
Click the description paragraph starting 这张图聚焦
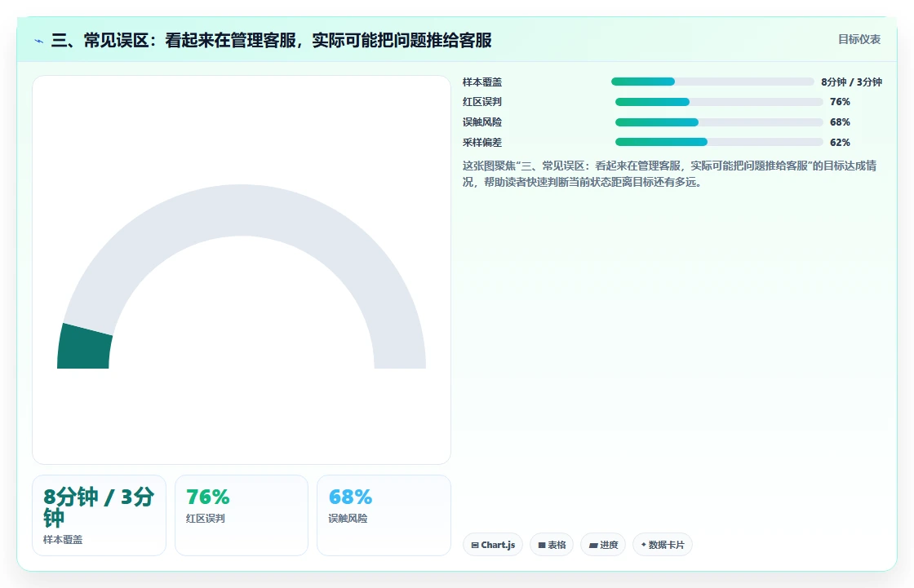point(669,174)
